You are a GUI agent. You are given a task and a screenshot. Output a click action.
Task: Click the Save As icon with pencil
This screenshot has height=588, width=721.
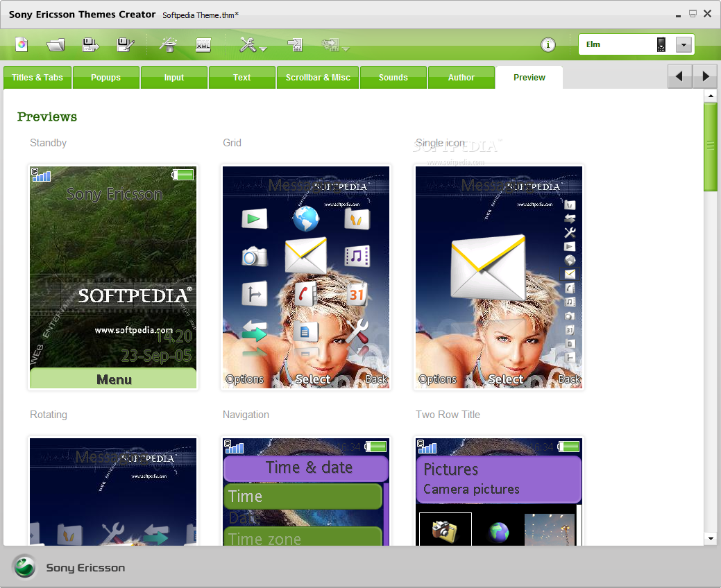[x=125, y=44]
